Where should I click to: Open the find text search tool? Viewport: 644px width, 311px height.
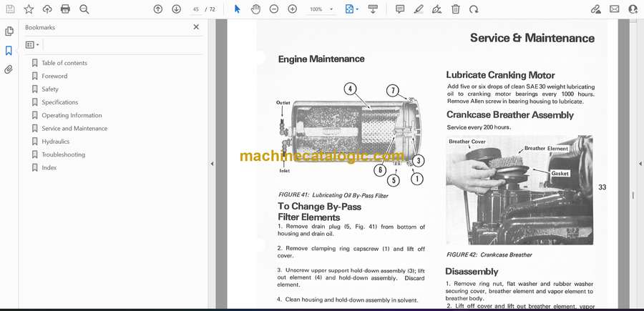(x=84, y=9)
